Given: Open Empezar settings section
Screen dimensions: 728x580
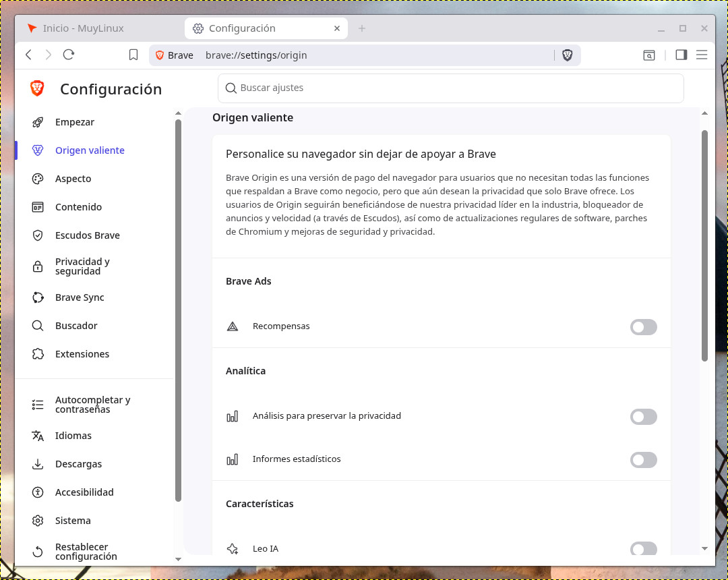Looking at the screenshot, I should (75, 122).
